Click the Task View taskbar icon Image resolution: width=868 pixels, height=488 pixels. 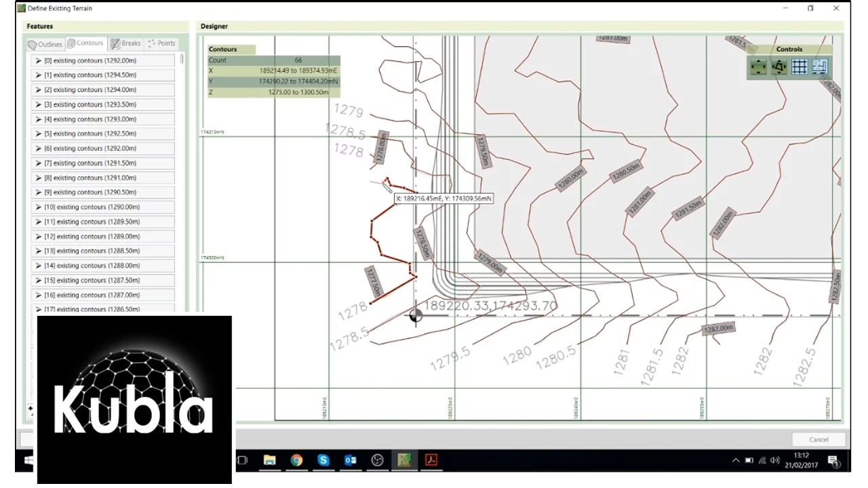point(242,460)
